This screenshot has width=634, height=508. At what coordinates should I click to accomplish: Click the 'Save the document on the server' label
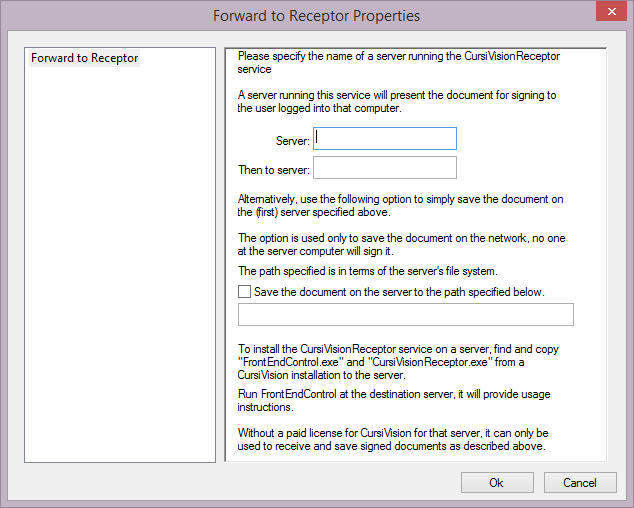pos(398,292)
